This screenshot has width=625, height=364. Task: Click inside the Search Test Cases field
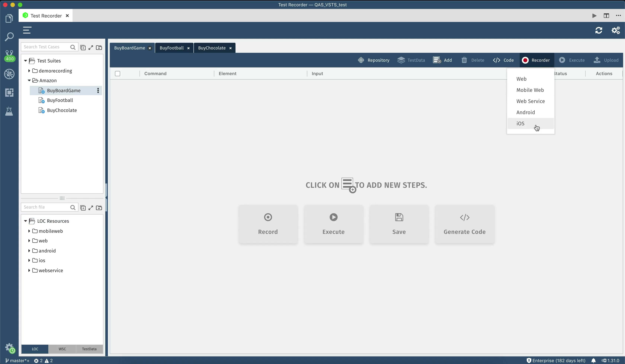coord(45,47)
